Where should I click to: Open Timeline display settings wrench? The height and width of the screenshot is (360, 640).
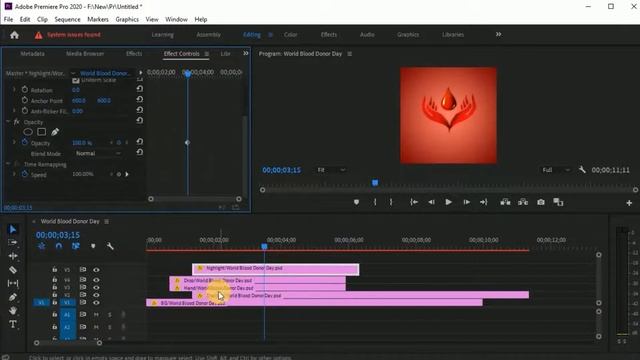point(110,246)
